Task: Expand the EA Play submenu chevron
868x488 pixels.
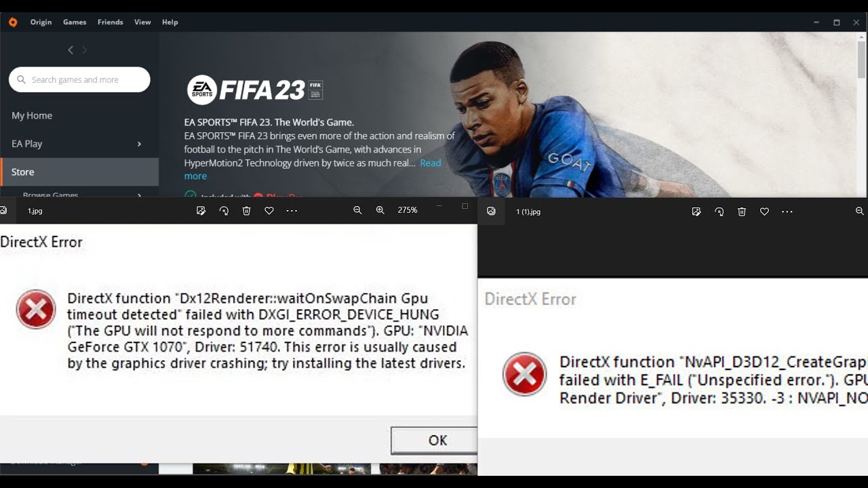Action: [139, 144]
